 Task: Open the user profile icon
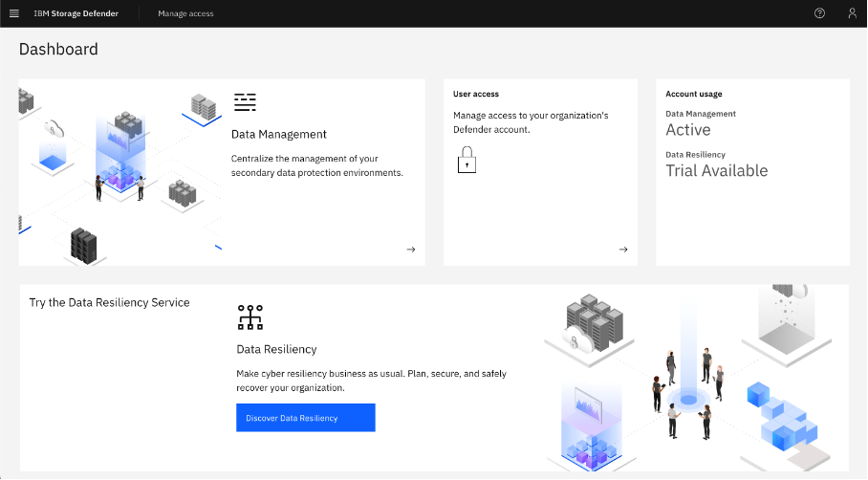click(852, 13)
